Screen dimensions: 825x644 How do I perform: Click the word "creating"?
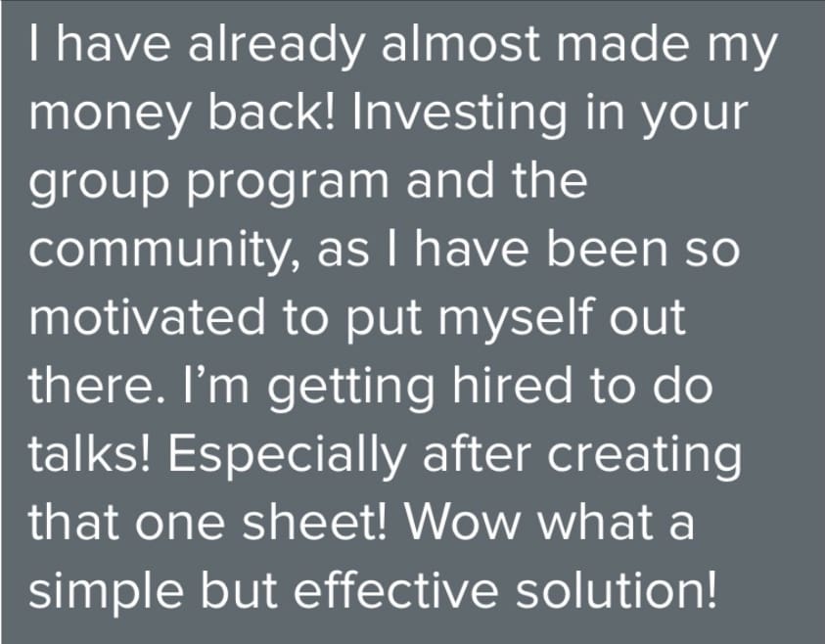[x=645, y=457]
